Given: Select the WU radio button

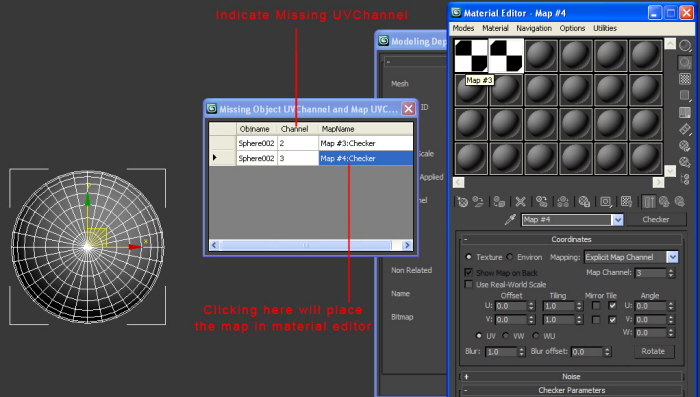Looking at the screenshot, I should pos(535,335).
